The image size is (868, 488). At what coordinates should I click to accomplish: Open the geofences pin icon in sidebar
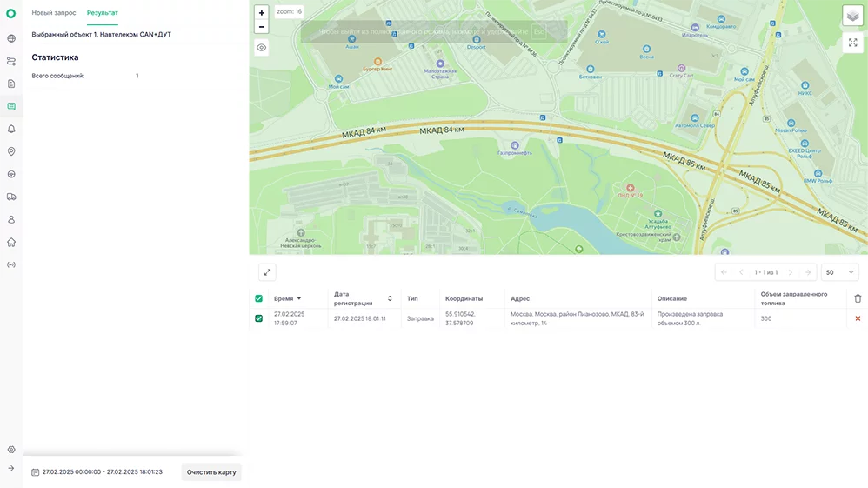coord(11,151)
